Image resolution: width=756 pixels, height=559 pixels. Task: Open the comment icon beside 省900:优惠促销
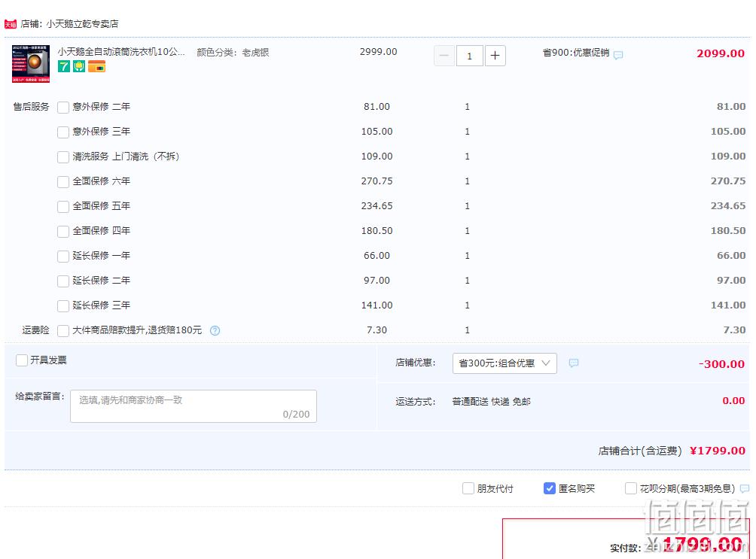point(618,55)
